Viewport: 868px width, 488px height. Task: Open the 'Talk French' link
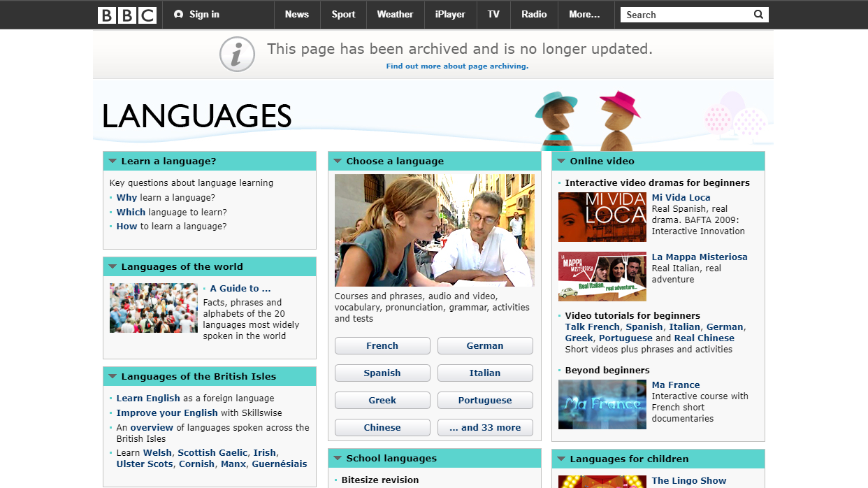(593, 327)
